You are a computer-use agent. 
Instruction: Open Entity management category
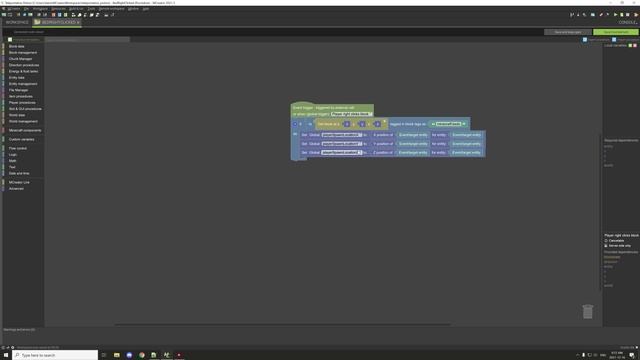point(23,84)
